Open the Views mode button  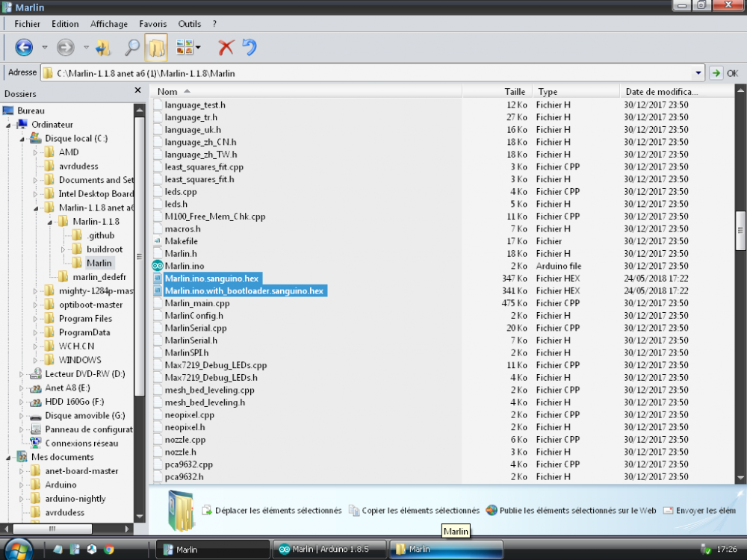click(x=185, y=47)
